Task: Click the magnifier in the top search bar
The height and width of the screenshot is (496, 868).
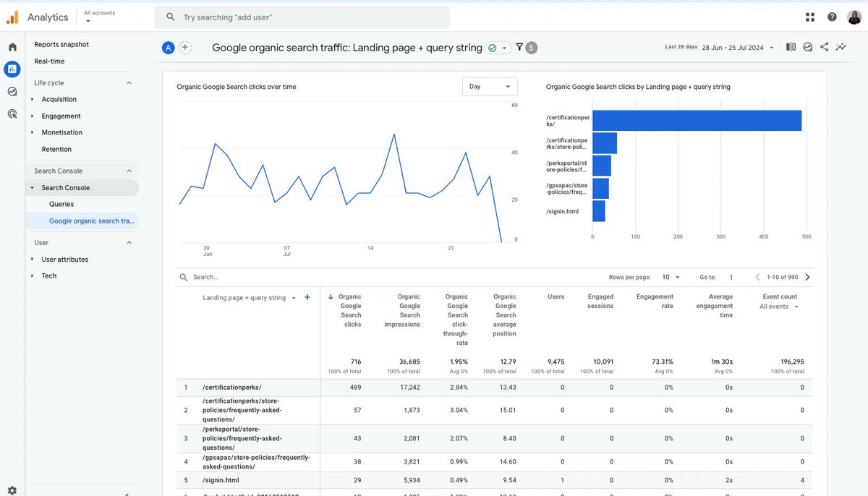Action: point(171,17)
